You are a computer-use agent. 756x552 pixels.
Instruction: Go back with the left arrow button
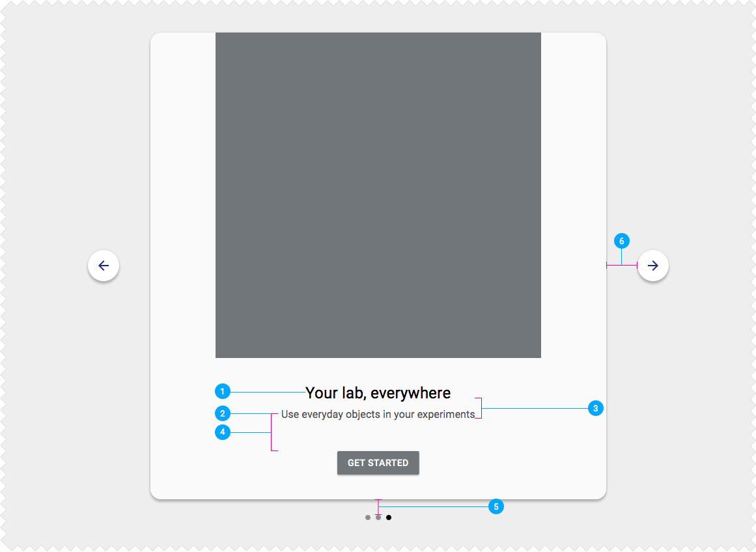[104, 266]
